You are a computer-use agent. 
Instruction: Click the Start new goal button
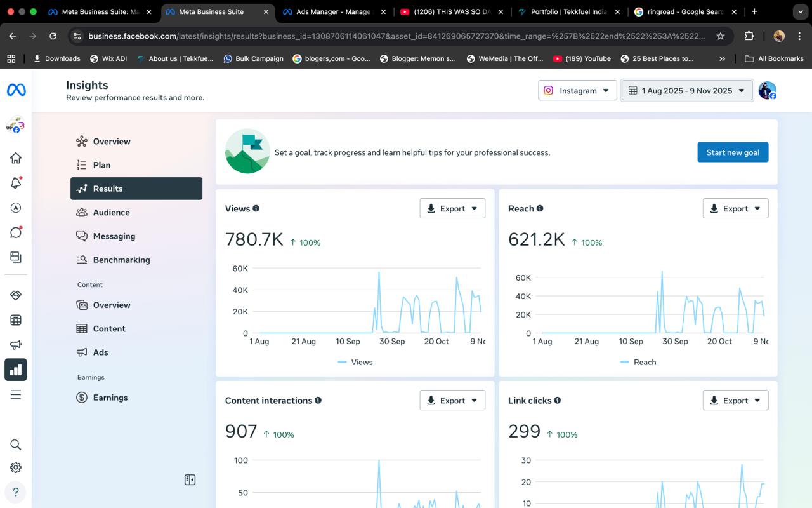pos(733,152)
